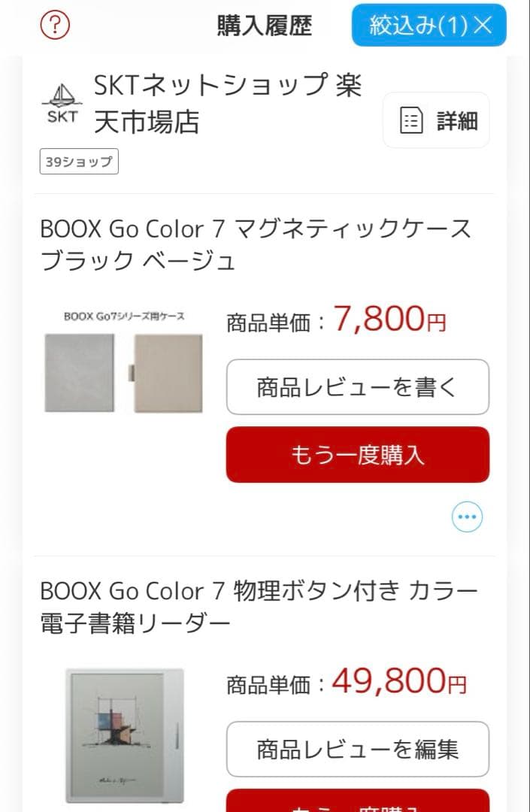This screenshot has height=812, width=530.
Task: Expand options with the blue circle button
Action: 467,517
